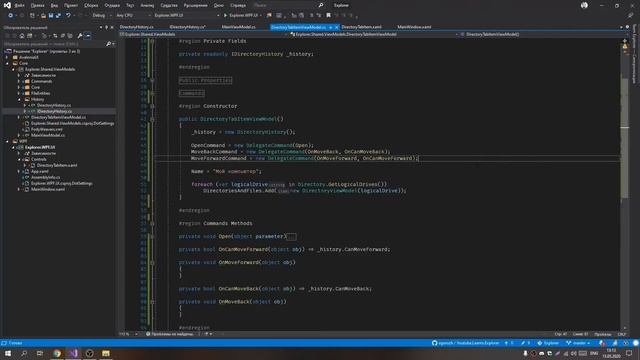Viewport: 640px width, 360px height.
Task: Click the Open File toolbar icon
Action: pyautogui.click(x=43, y=16)
